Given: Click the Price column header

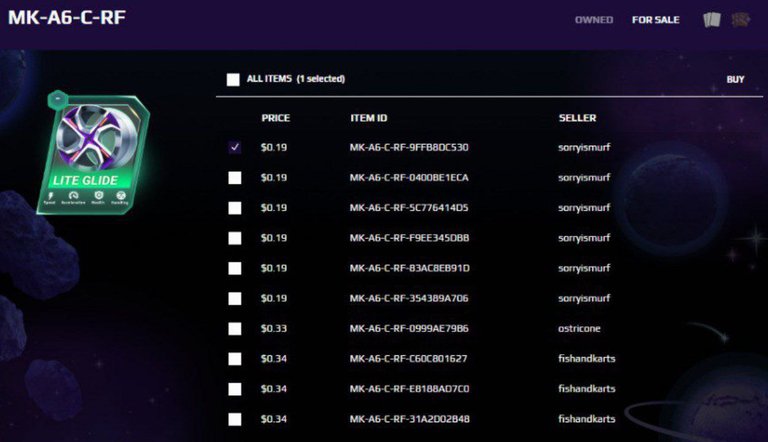Looking at the screenshot, I should [275, 118].
